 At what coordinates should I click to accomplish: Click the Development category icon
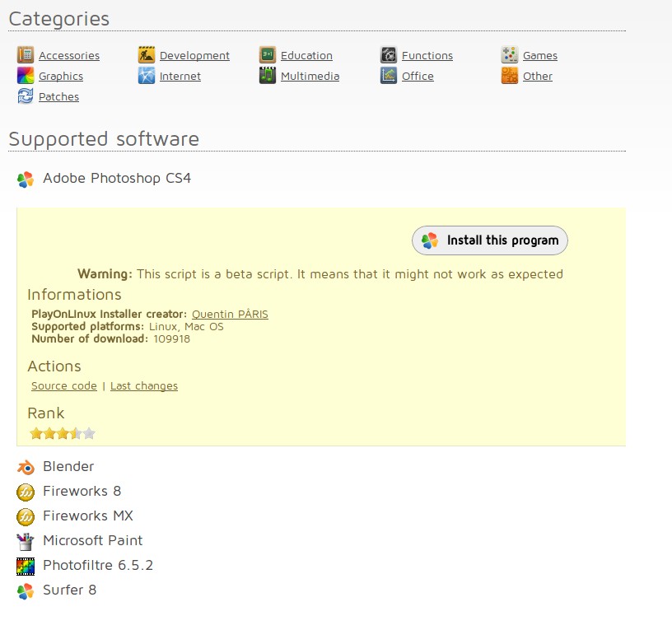point(146,55)
